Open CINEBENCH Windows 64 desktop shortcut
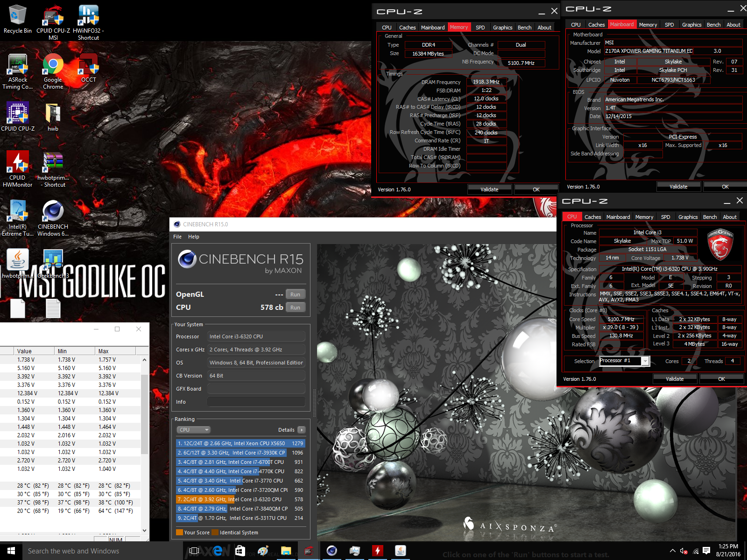 point(53,218)
